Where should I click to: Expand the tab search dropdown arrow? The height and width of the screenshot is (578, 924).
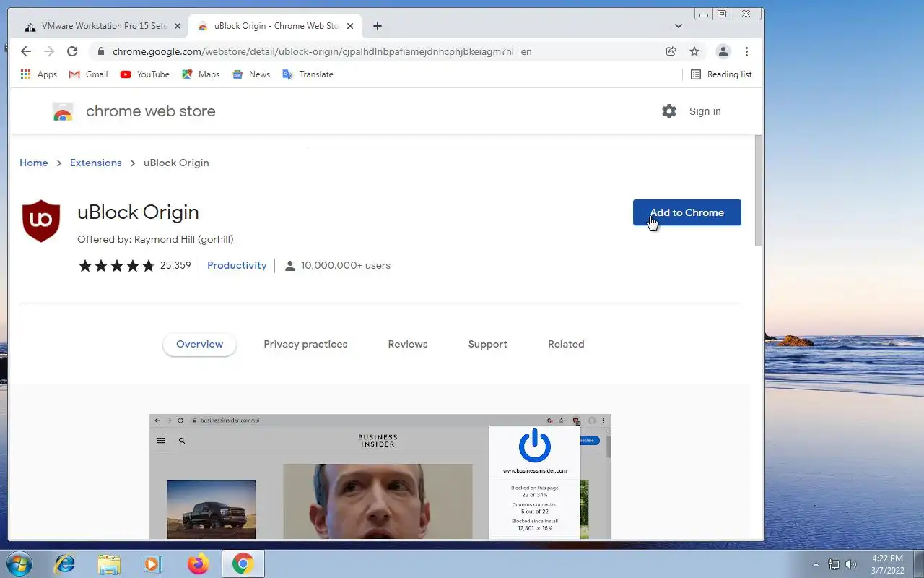tap(678, 26)
